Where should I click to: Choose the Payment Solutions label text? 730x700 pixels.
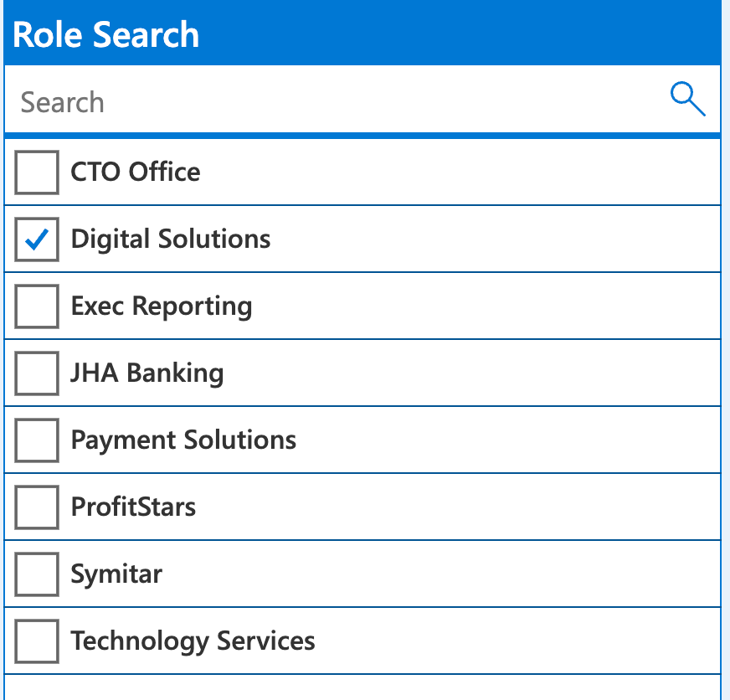pyautogui.click(x=183, y=440)
